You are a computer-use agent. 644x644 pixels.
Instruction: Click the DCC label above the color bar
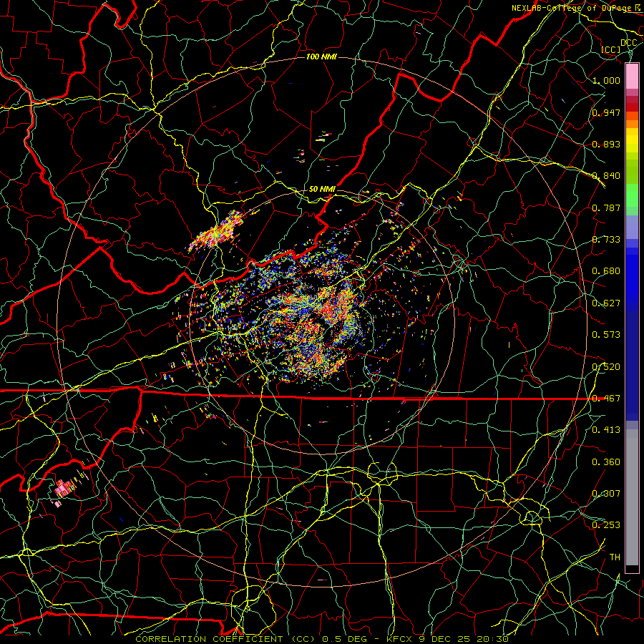[x=628, y=43]
